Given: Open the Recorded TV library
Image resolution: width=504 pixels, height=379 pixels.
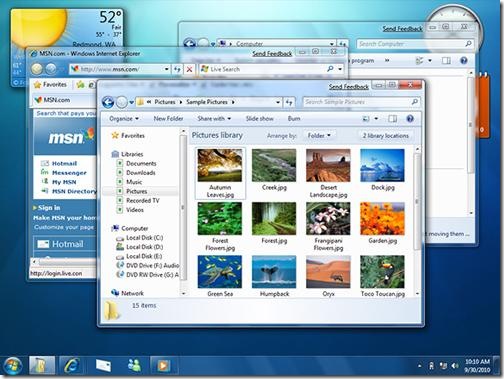Looking at the screenshot, I should click(138, 201).
